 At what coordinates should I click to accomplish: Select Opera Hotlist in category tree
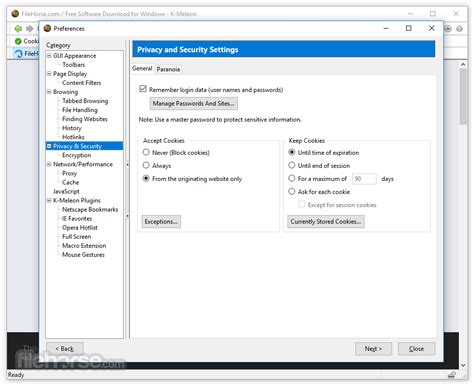pos(80,227)
